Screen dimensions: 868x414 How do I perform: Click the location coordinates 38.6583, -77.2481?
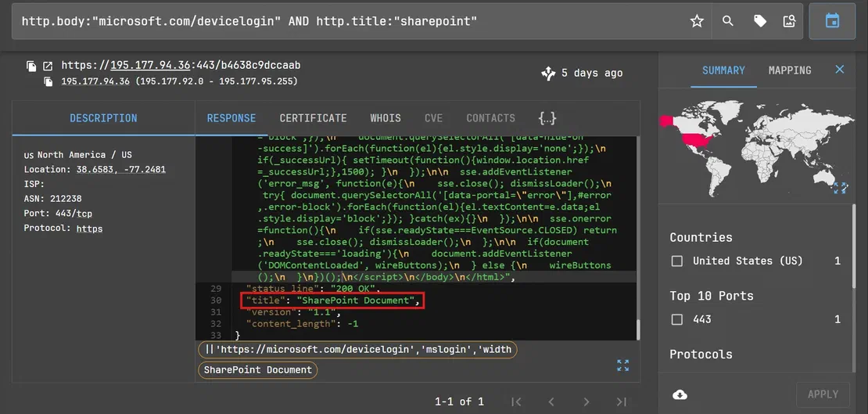pyautogui.click(x=120, y=169)
